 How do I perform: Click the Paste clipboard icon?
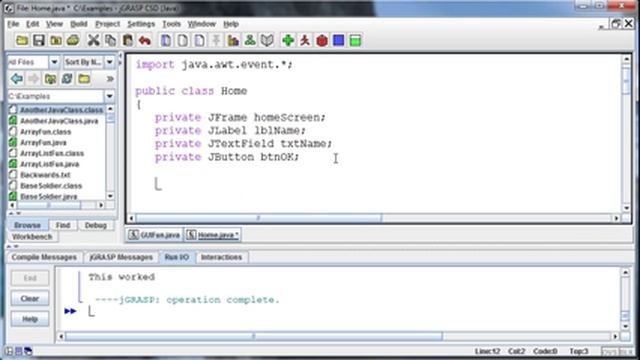coord(128,40)
